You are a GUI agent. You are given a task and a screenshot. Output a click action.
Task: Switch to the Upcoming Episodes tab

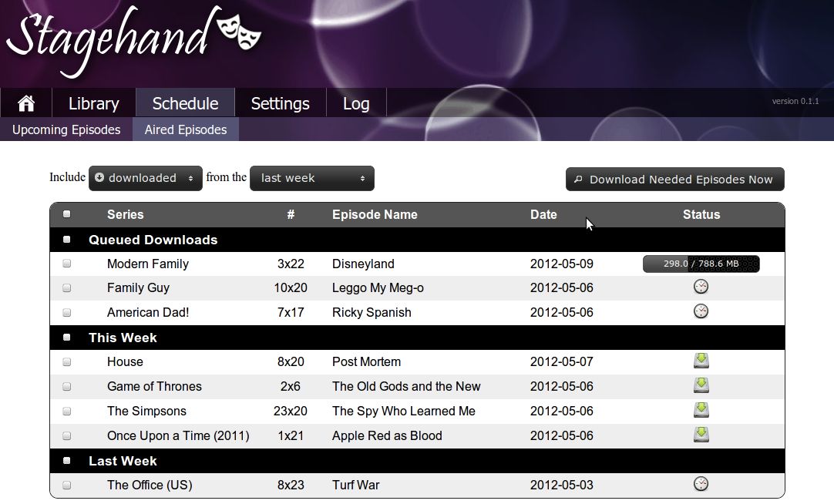[x=66, y=129]
